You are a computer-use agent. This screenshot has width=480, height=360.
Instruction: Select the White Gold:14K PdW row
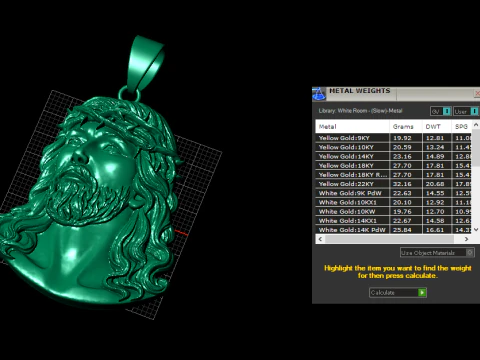click(x=393, y=230)
